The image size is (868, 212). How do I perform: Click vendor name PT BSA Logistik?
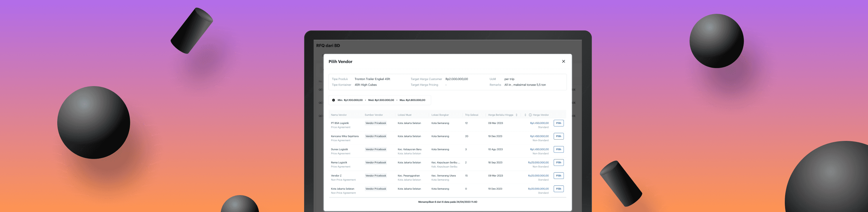click(340, 123)
